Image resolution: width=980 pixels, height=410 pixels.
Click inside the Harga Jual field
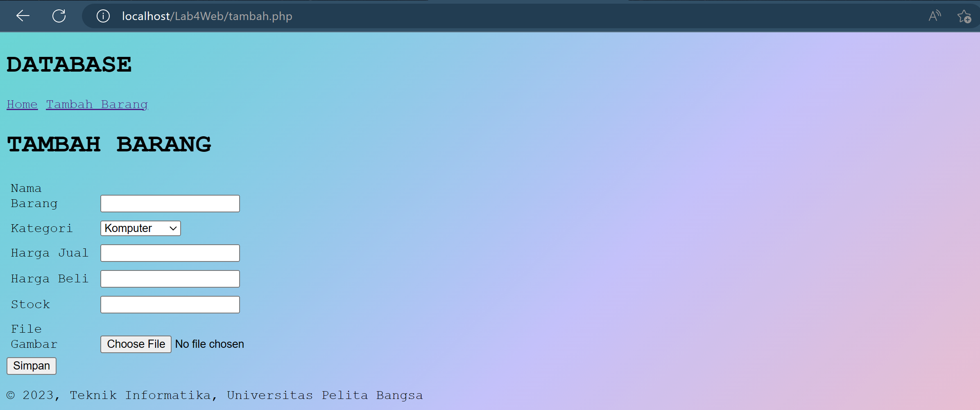[x=170, y=252]
